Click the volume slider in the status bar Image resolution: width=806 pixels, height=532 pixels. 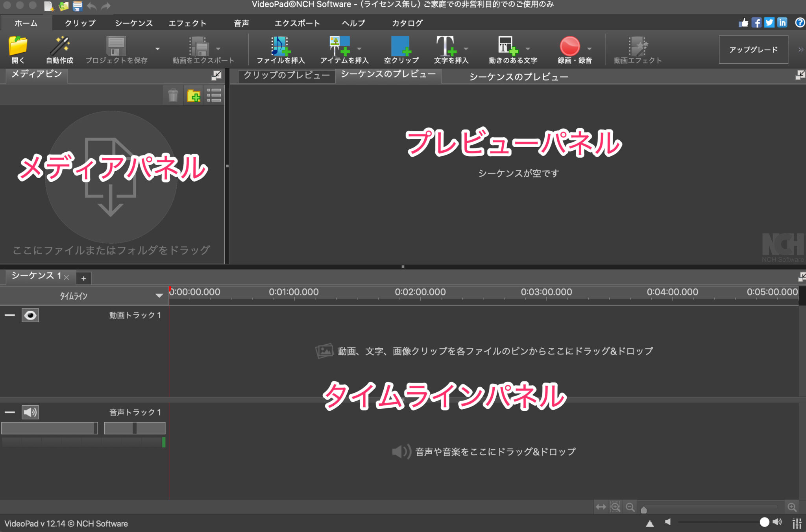[763, 522]
